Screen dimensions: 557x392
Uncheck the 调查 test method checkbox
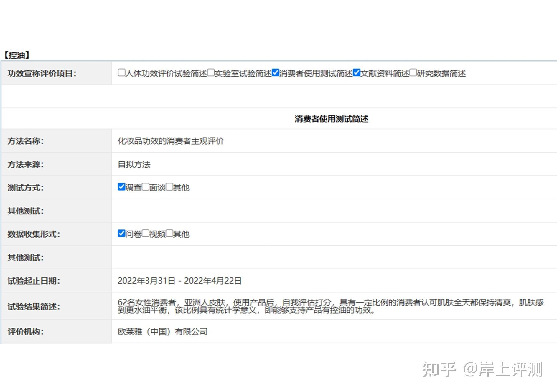[121, 187]
